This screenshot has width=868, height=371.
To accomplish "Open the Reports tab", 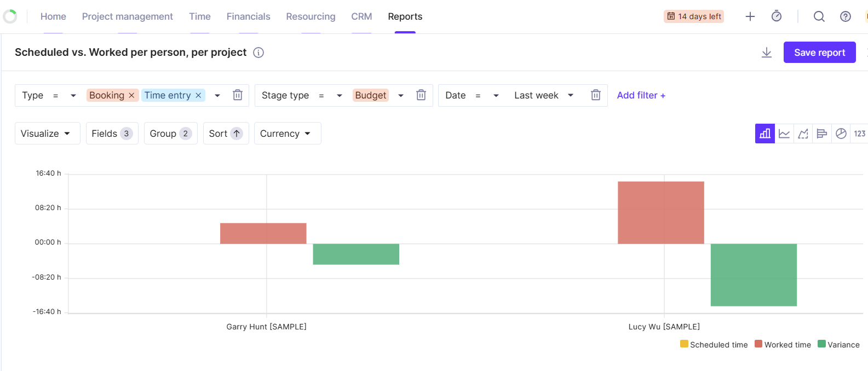I will (x=405, y=16).
